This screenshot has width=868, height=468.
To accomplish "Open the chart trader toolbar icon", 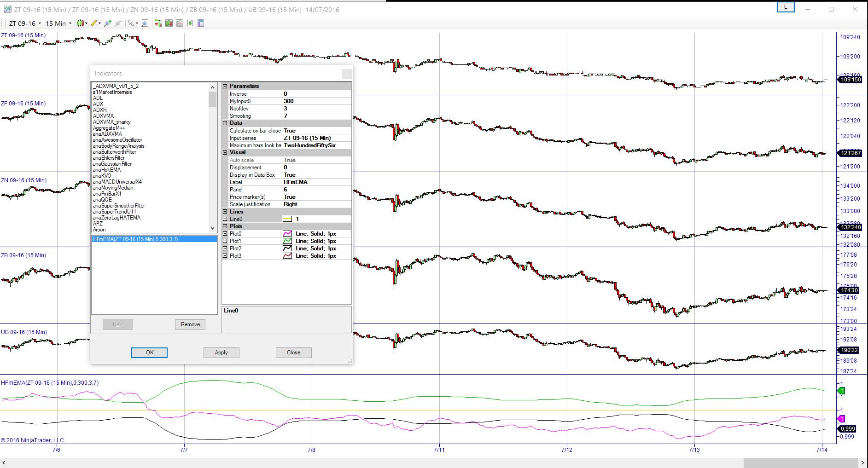I will [x=158, y=23].
